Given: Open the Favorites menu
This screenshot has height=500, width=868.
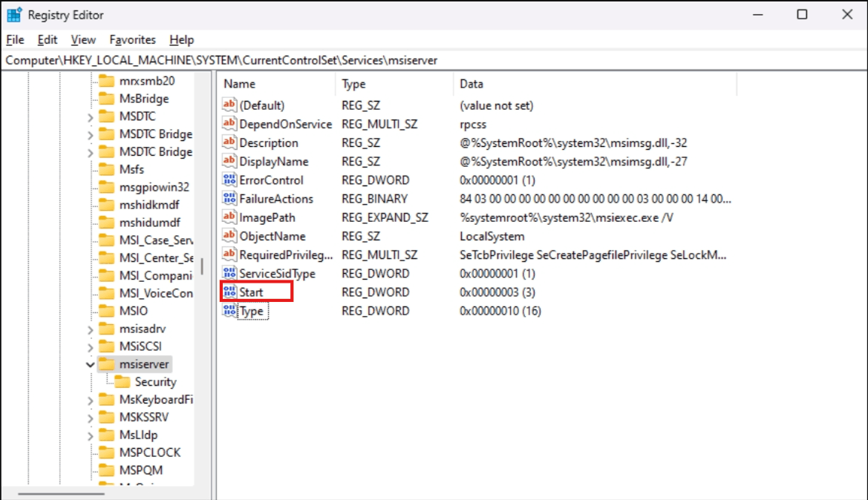Looking at the screenshot, I should 132,40.
